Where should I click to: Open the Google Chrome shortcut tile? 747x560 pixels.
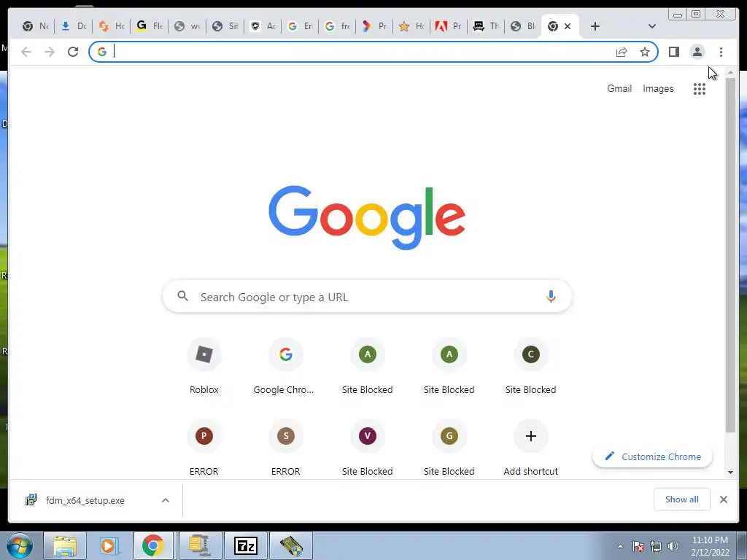(285, 367)
